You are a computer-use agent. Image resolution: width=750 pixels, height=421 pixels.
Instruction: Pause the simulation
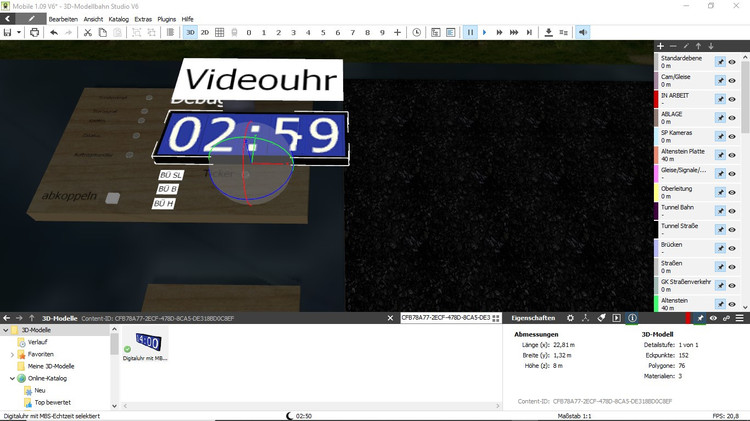click(470, 33)
